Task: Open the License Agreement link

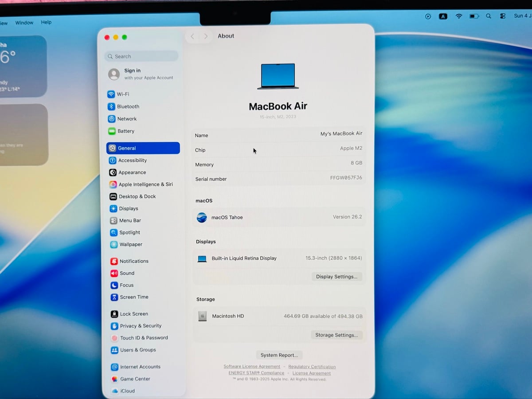Action: tap(312, 373)
